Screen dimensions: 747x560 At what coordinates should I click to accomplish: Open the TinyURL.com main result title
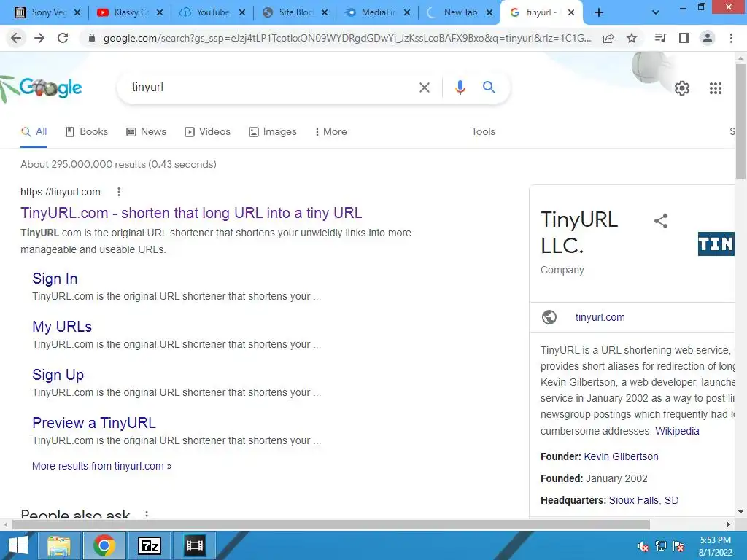pyautogui.click(x=191, y=213)
